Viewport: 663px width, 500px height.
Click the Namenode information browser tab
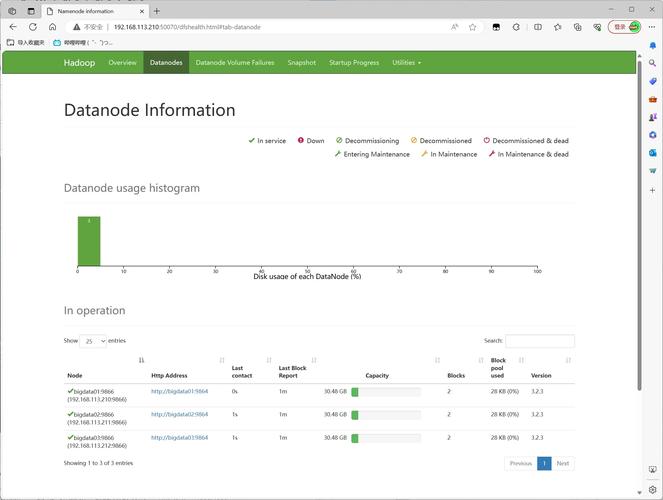tap(96, 11)
